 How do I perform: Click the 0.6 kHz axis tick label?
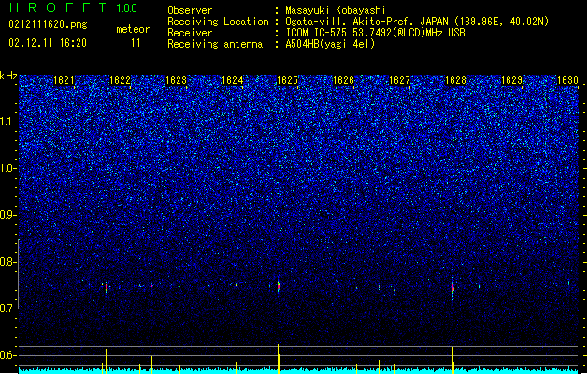click(7, 355)
